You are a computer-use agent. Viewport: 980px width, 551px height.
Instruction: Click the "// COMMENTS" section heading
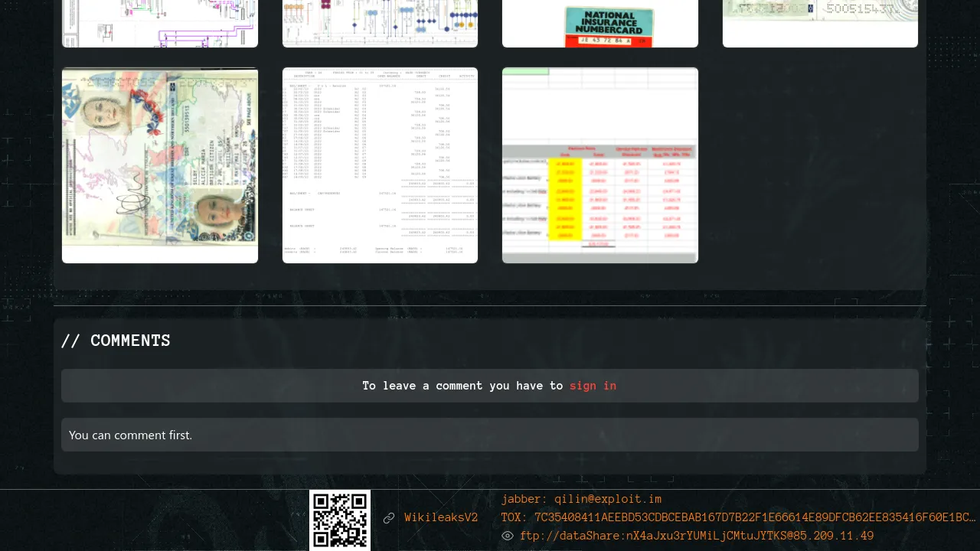pyautogui.click(x=116, y=341)
